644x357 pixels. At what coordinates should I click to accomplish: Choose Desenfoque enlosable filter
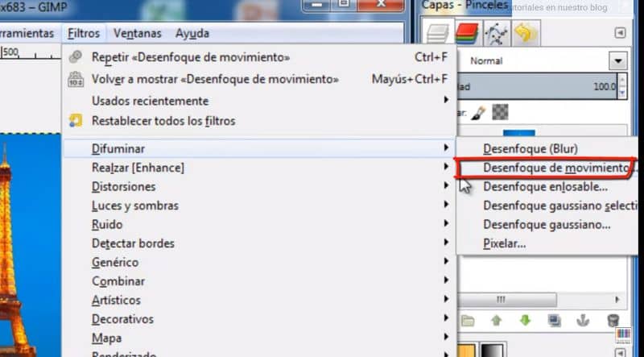click(x=548, y=187)
